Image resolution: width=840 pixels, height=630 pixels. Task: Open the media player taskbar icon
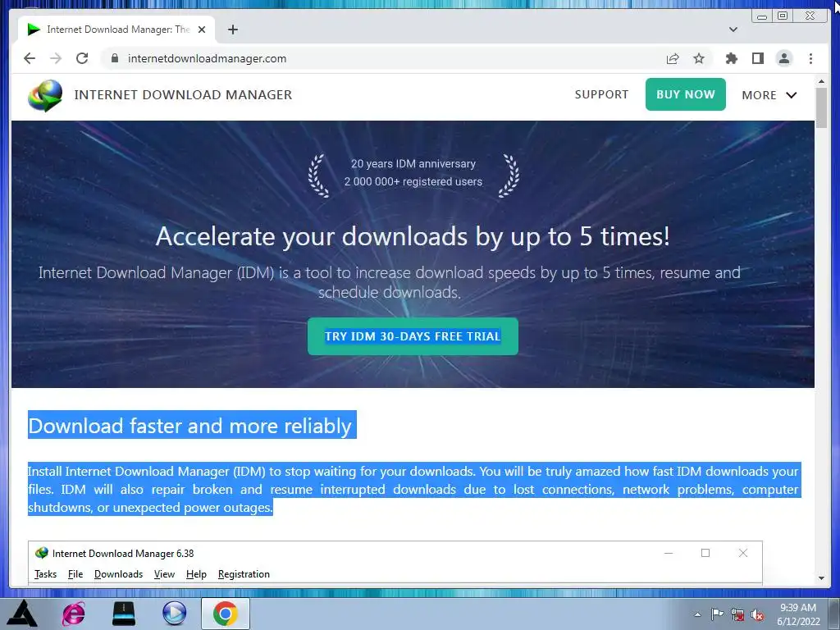174,614
